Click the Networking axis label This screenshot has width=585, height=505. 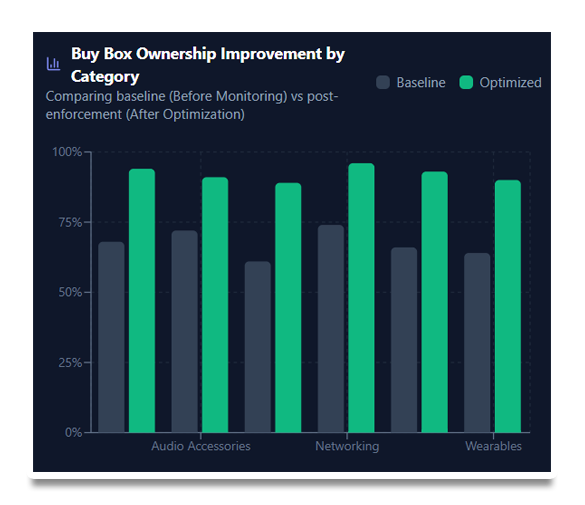347,446
